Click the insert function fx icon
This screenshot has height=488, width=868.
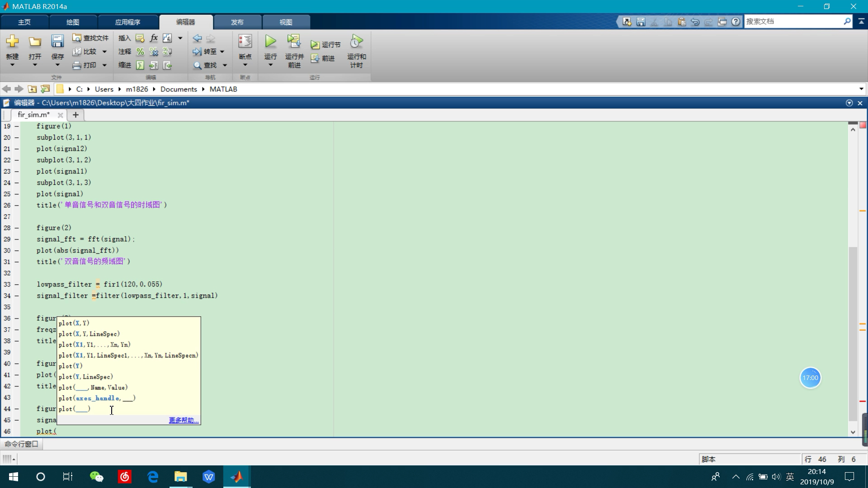pyautogui.click(x=154, y=38)
